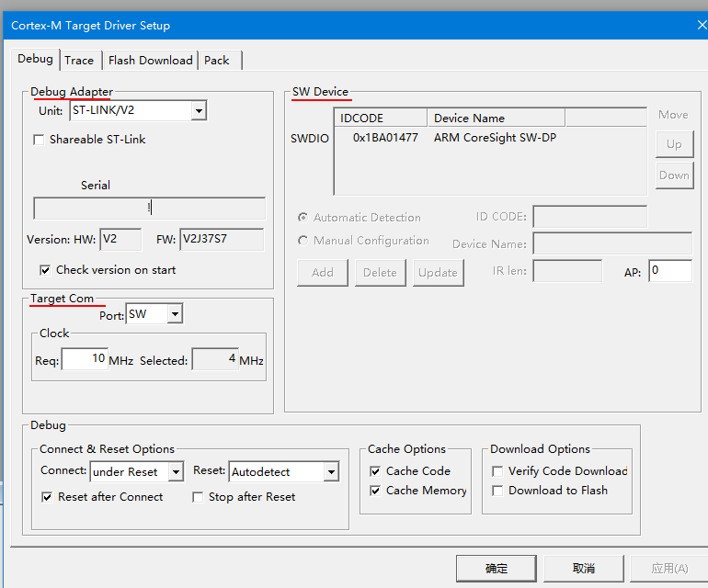
Task: Click the IDCODE column header
Action: 381,118
